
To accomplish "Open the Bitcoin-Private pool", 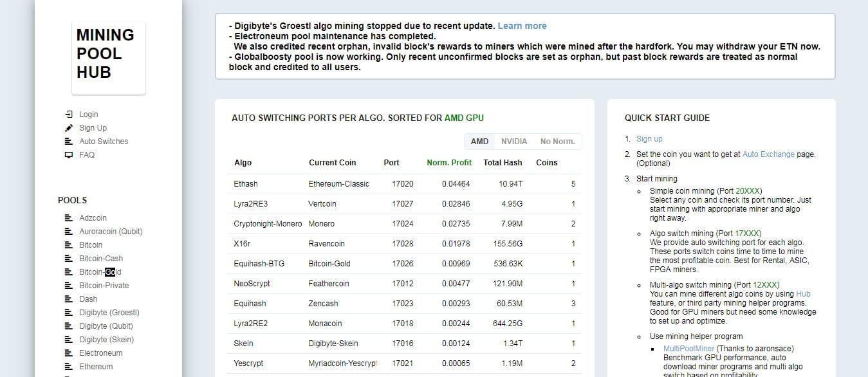I will coord(104,286).
